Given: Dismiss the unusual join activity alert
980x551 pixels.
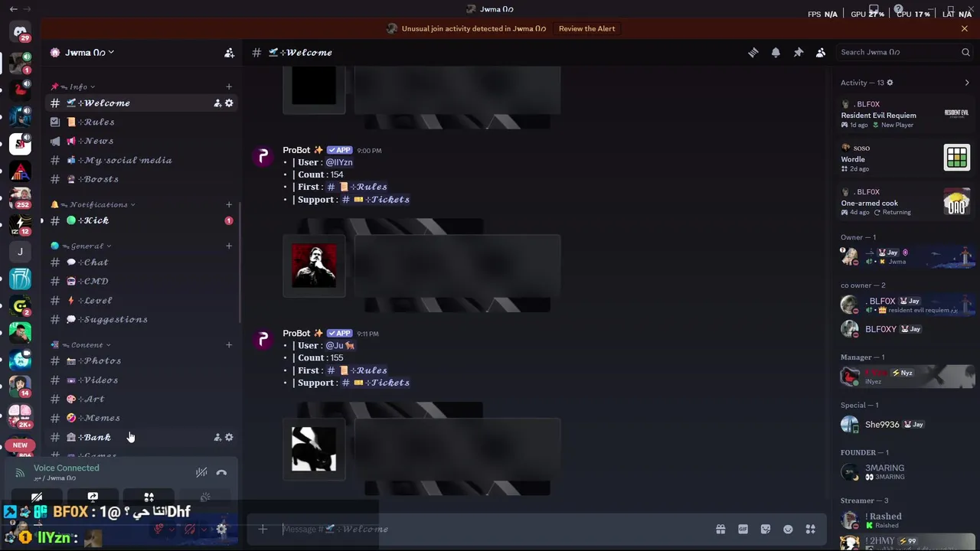Looking at the screenshot, I should tap(965, 28).
